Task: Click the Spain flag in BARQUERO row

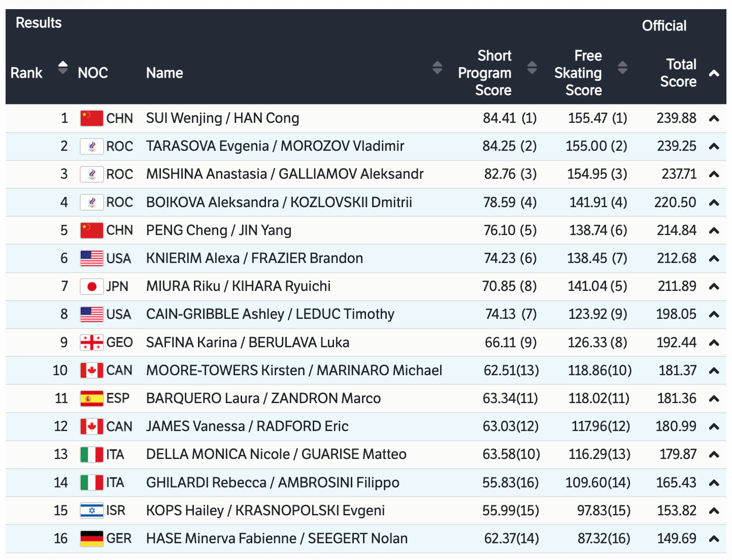Action: (91, 399)
